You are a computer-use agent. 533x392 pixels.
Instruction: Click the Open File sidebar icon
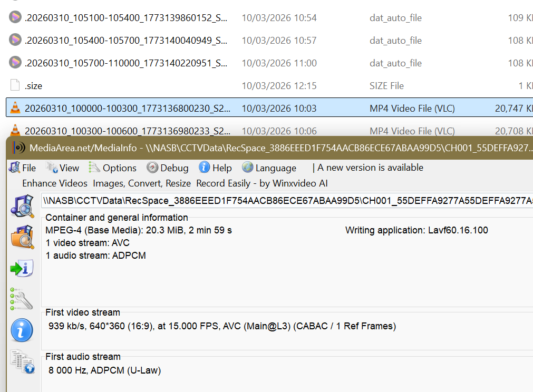click(x=22, y=205)
